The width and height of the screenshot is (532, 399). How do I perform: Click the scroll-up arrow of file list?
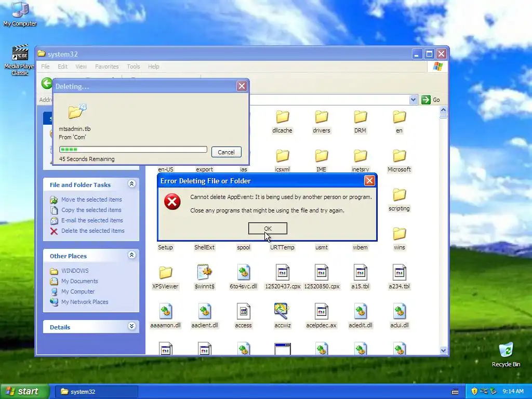(x=443, y=110)
